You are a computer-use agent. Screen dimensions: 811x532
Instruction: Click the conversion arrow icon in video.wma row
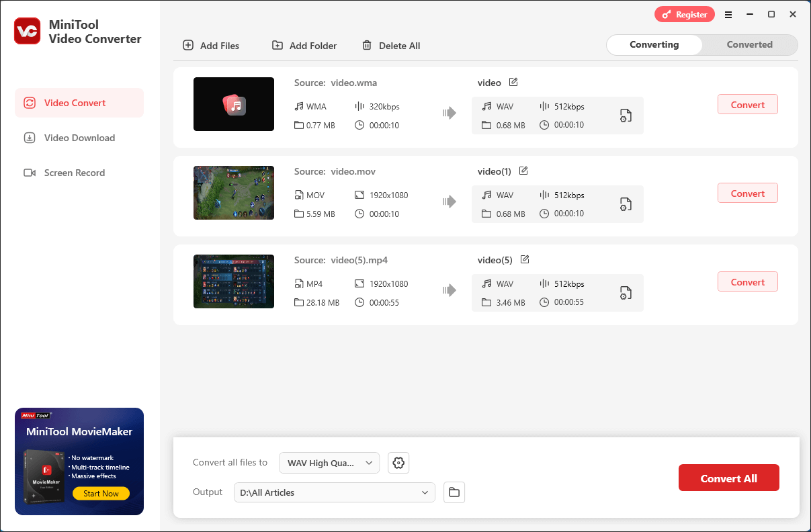tap(450, 113)
